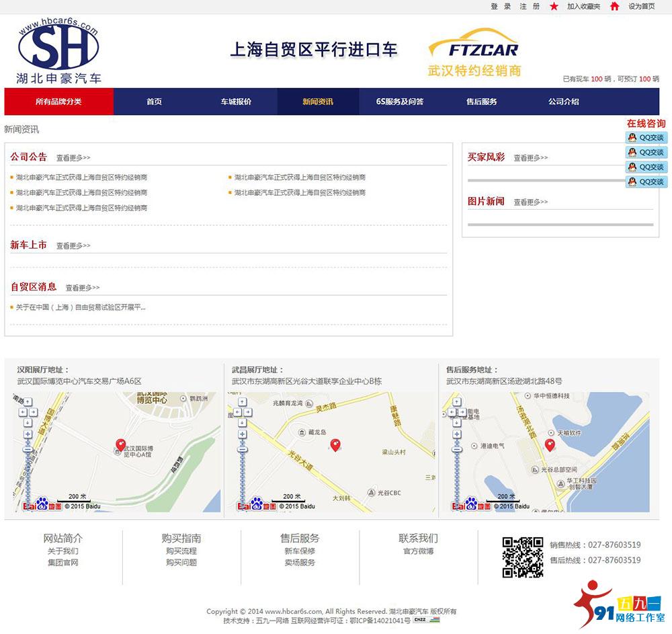The height and width of the screenshot is (634, 672).
Task: Click the SH 湖北申豪汽车 site logo
Action: coord(59,48)
